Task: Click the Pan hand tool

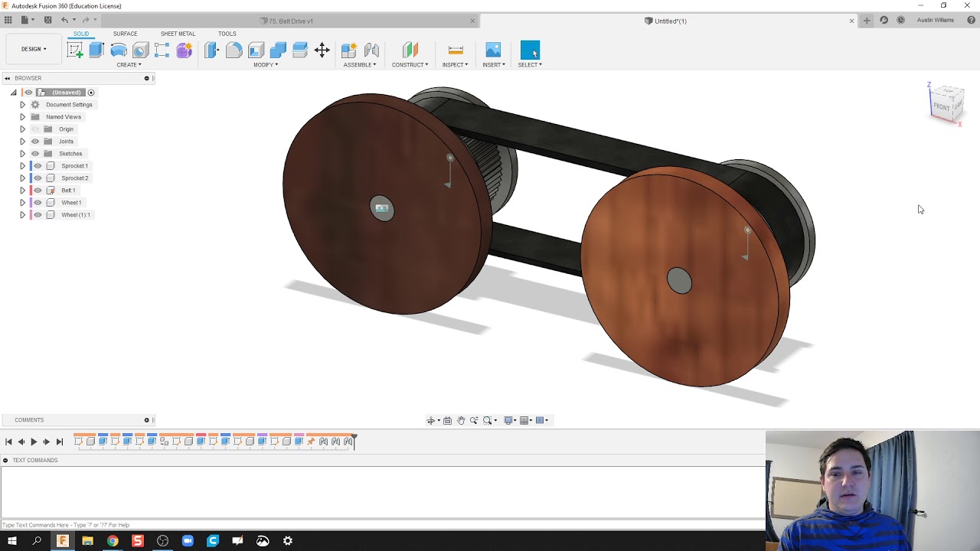Action: [461, 420]
